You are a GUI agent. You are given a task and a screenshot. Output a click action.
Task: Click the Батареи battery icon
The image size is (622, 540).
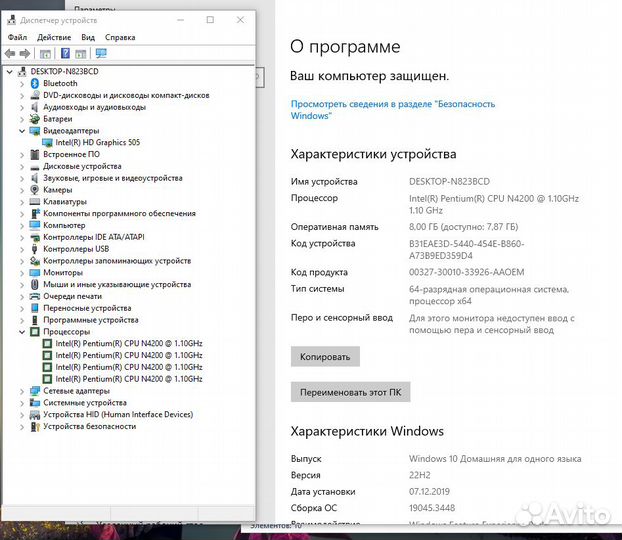coord(35,119)
